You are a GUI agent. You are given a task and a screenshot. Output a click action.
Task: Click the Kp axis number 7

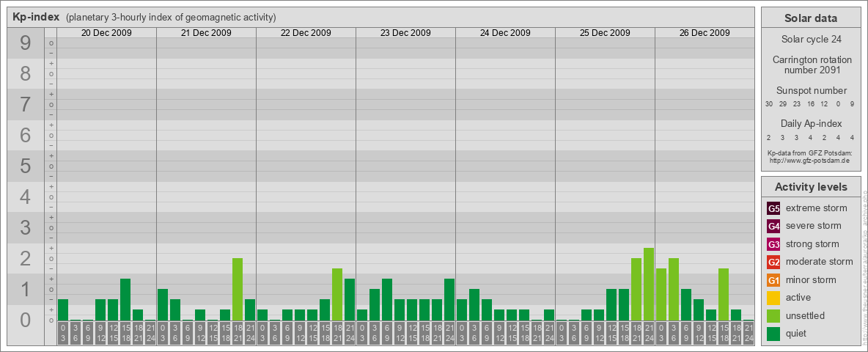pos(26,104)
